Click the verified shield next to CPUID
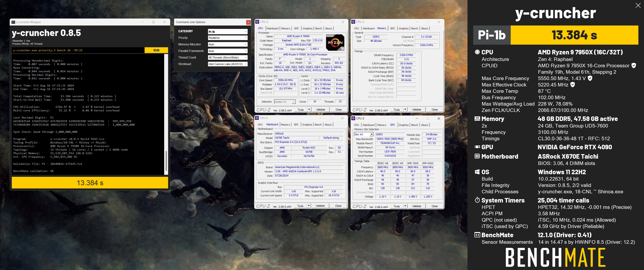The width and height of the screenshot is (644, 270). 634,65
